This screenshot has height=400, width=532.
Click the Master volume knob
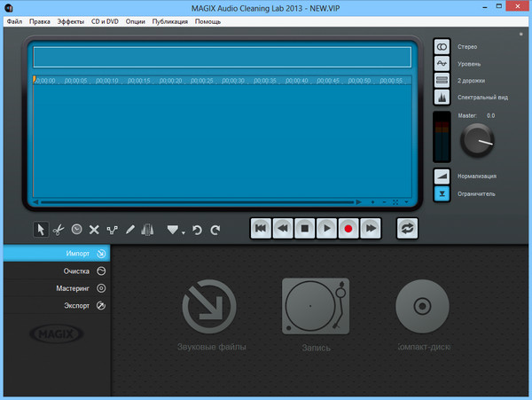pos(478,137)
